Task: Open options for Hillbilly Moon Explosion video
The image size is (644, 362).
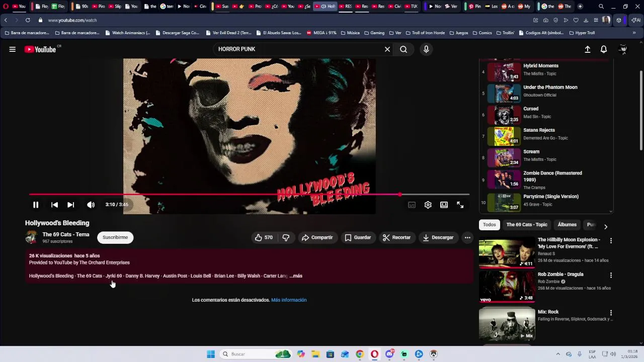Action: point(611,241)
